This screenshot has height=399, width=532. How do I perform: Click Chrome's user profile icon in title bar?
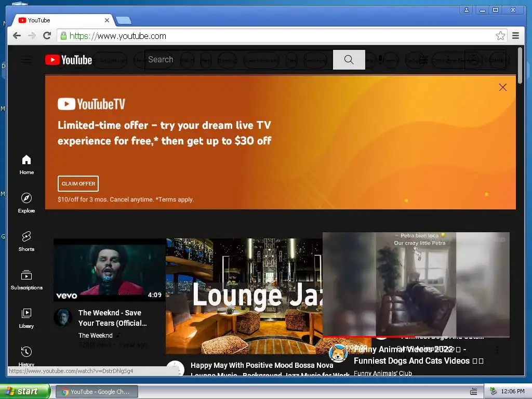(467, 10)
